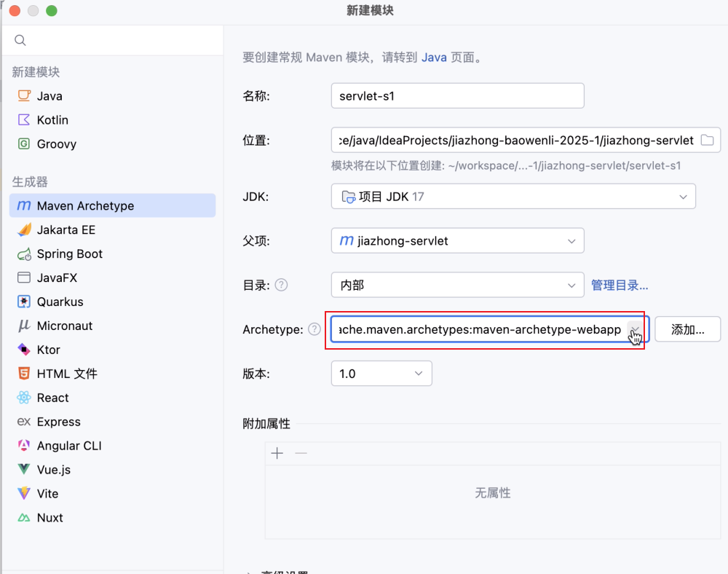
Task: Open the 目录 内部 dropdown
Action: (457, 285)
